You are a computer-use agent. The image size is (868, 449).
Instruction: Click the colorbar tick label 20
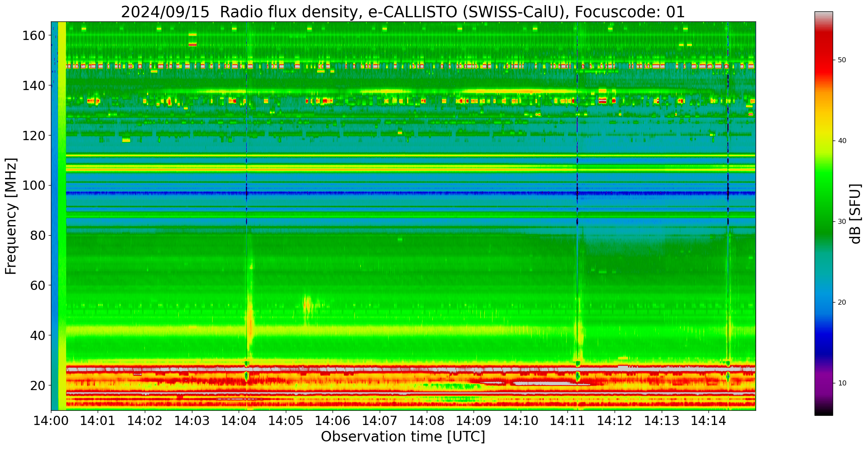(x=841, y=303)
